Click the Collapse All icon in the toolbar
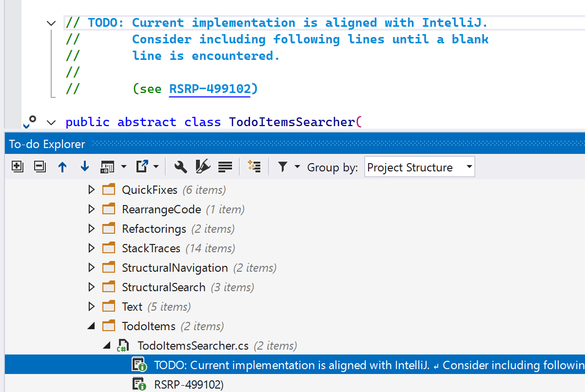This screenshot has height=392, width=585. click(39, 167)
